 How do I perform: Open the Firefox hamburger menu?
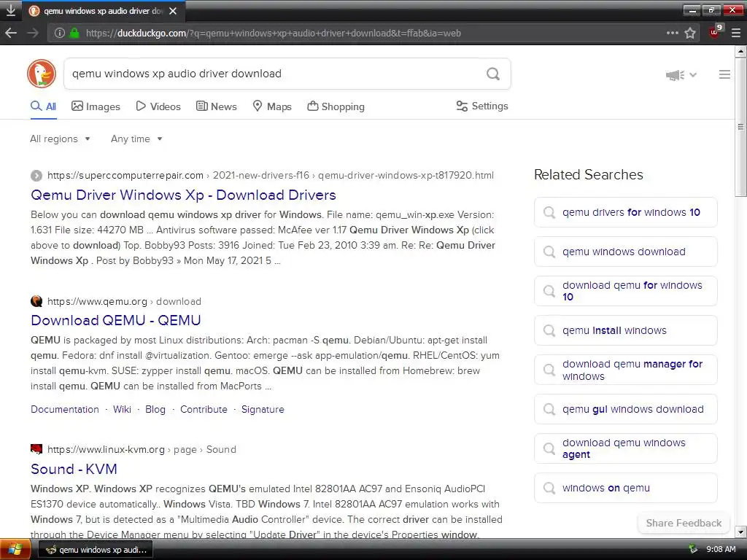click(736, 33)
